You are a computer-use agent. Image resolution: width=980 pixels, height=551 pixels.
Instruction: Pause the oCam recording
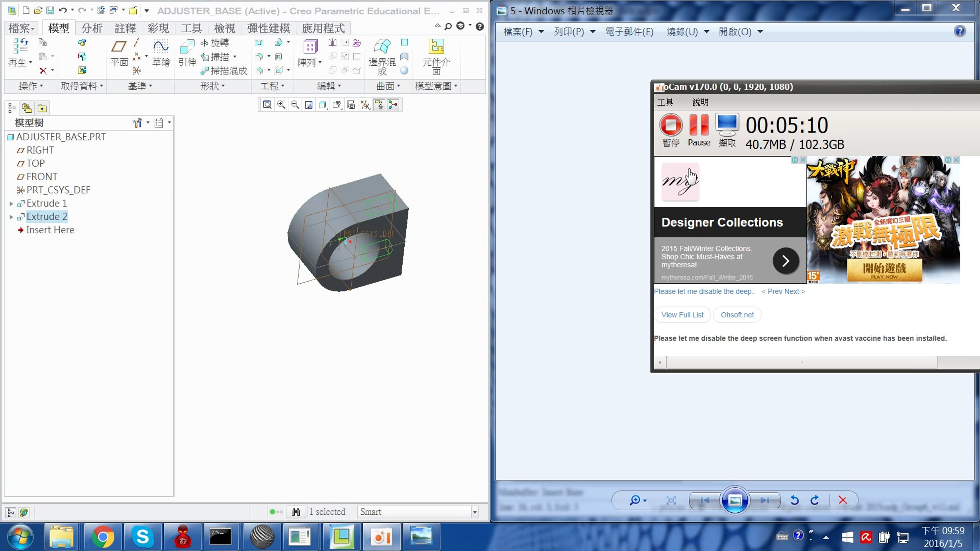[x=699, y=131]
